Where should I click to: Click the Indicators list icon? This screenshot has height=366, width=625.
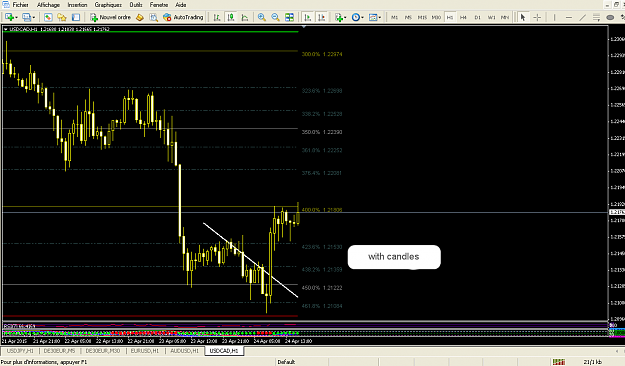click(339, 17)
